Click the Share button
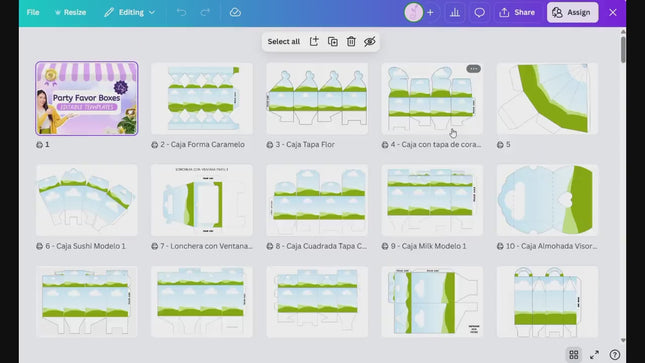 pyautogui.click(x=517, y=12)
